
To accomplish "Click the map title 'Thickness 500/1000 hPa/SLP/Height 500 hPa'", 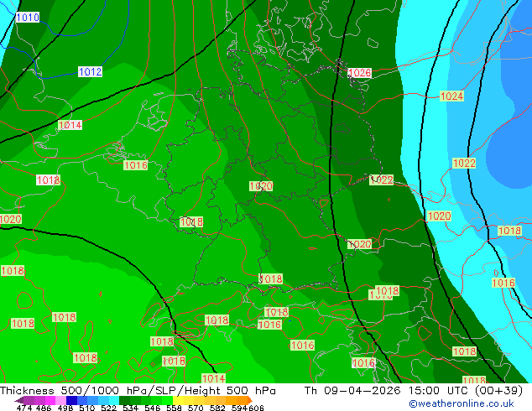I will click(x=138, y=390).
